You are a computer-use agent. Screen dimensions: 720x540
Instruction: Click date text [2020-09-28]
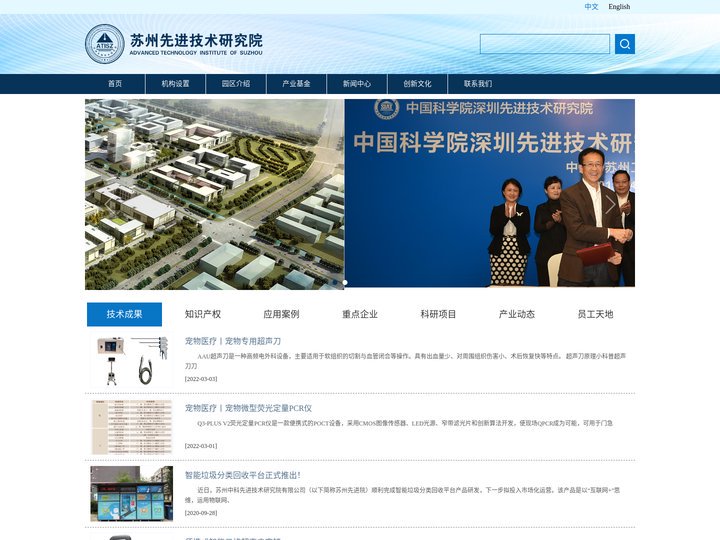point(201,513)
